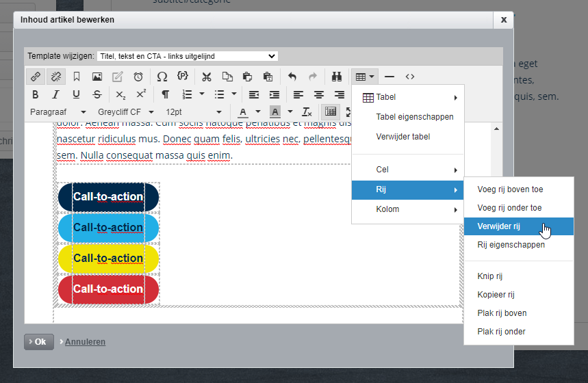The image size is (588, 383).
Task: Click the remove link icon
Action: coord(56,77)
